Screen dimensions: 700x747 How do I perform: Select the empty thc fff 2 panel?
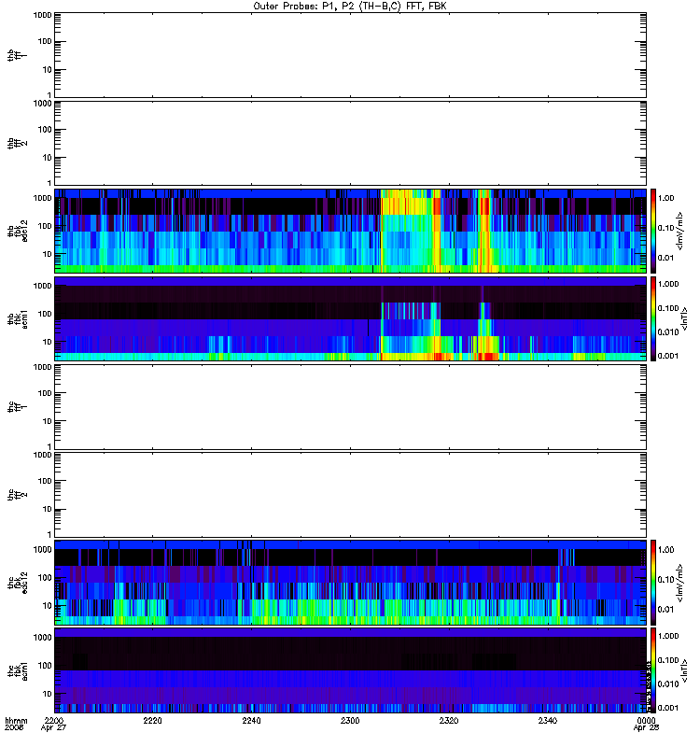[350, 495]
